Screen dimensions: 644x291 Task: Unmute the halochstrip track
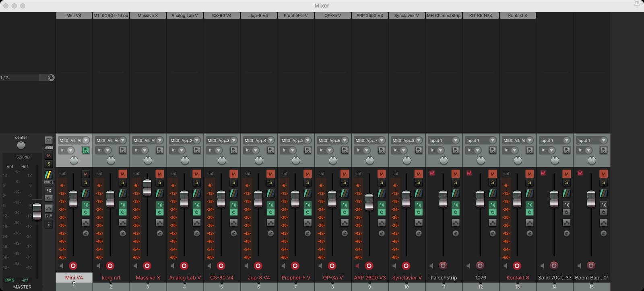point(456,174)
